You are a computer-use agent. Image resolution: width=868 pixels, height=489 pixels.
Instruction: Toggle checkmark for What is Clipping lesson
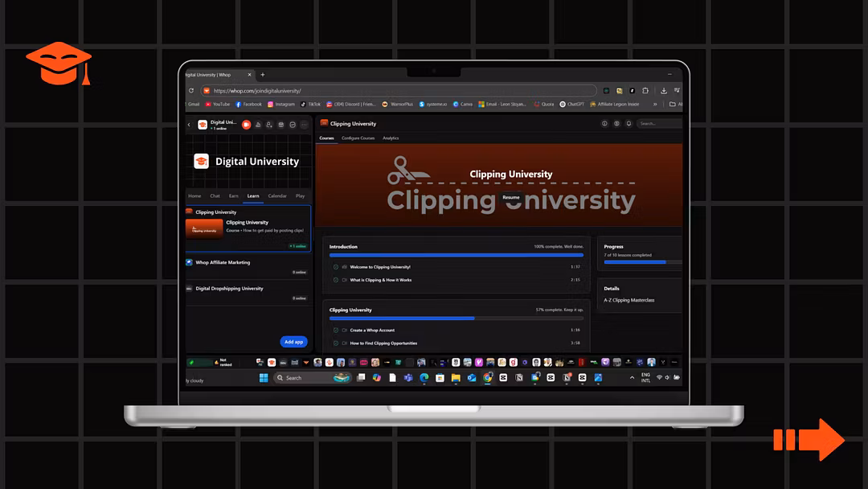click(335, 280)
